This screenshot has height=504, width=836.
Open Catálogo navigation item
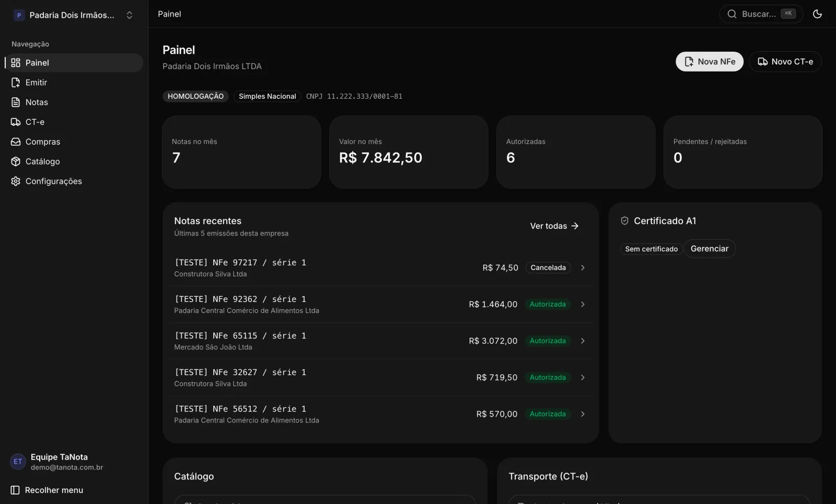pyautogui.click(x=74, y=162)
